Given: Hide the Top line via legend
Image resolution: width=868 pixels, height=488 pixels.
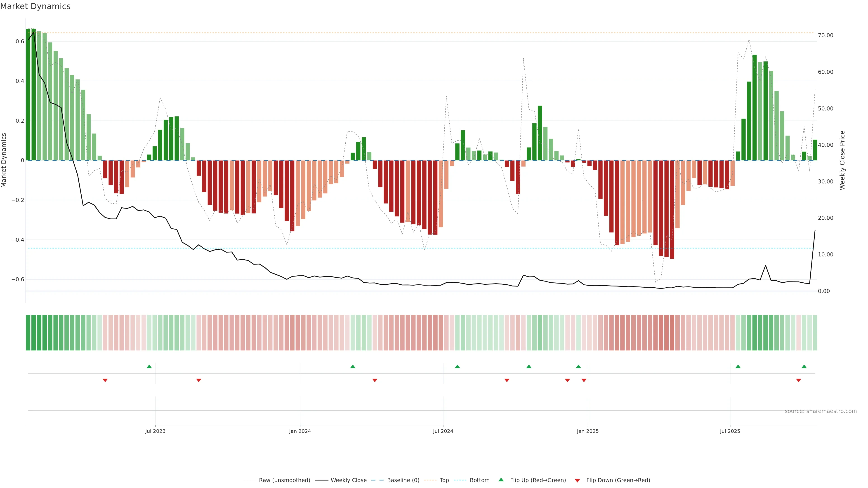Looking at the screenshot, I should coord(444,480).
